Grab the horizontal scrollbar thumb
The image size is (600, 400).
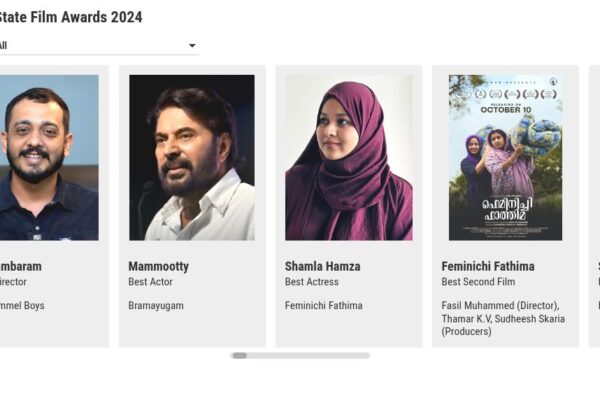pyautogui.click(x=239, y=355)
